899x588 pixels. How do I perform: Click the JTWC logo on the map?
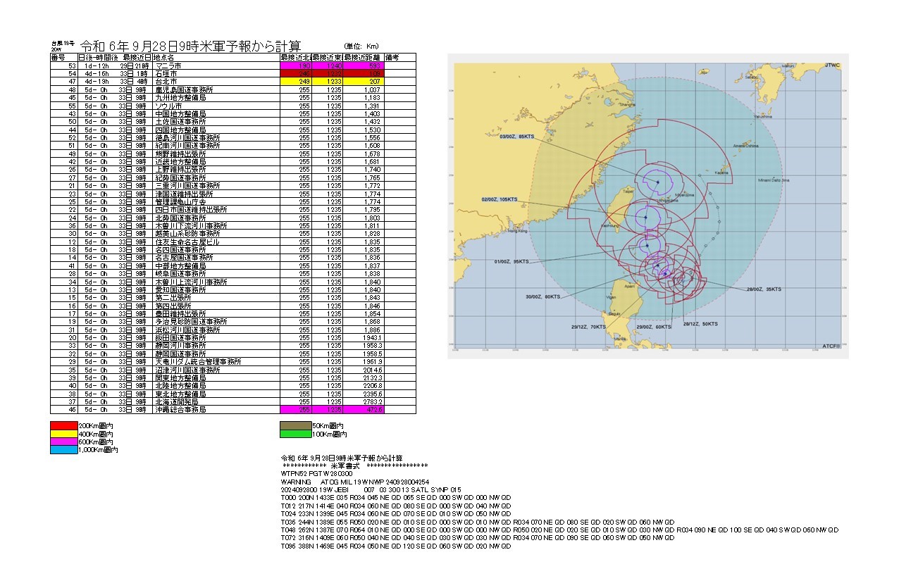pyautogui.click(x=831, y=65)
